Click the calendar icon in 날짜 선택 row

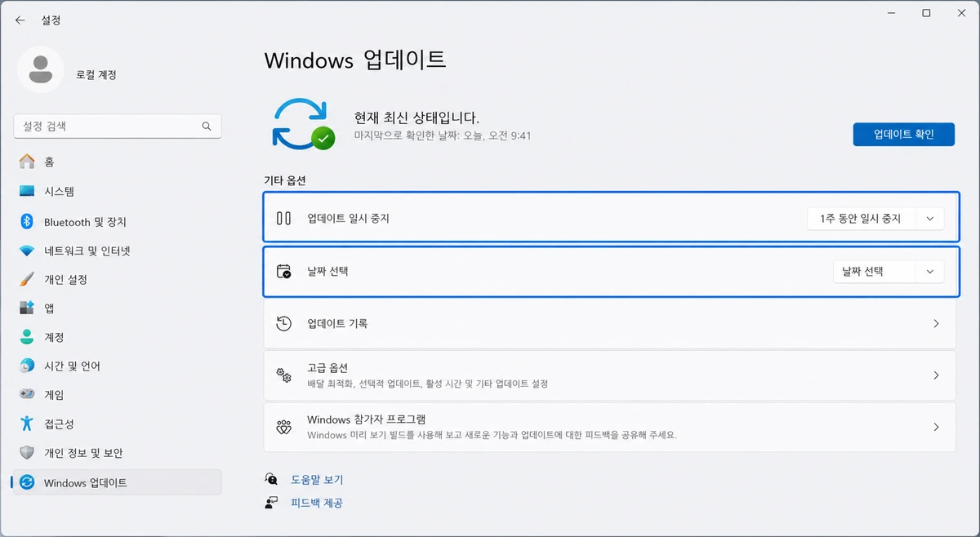(x=283, y=272)
